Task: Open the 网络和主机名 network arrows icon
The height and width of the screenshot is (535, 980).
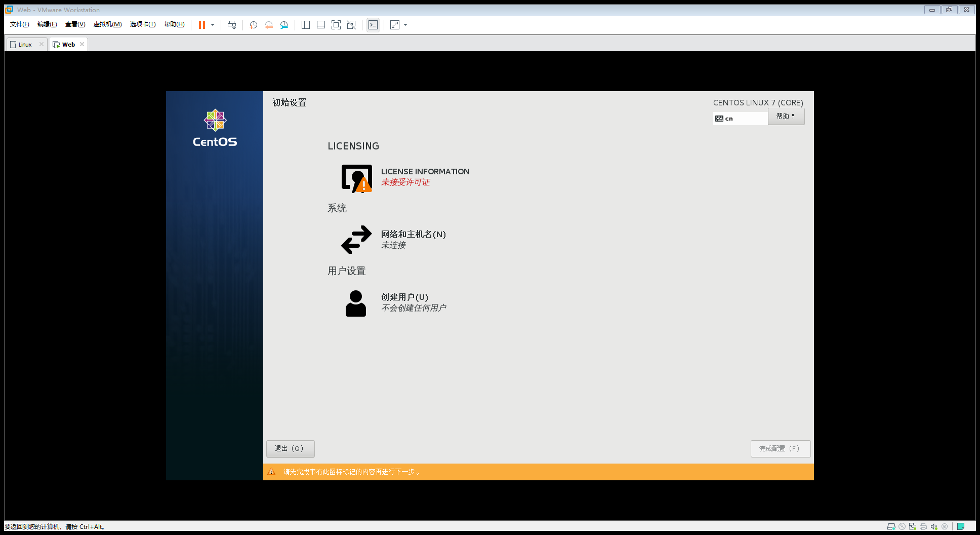Action: [x=356, y=240]
